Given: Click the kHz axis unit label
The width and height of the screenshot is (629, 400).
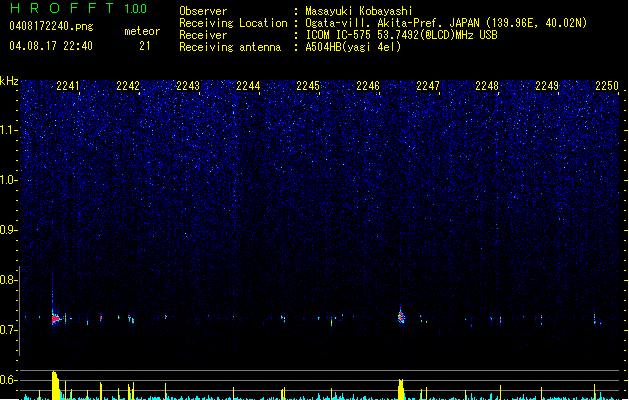Looking at the screenshot, I should (x=9, y=81).
